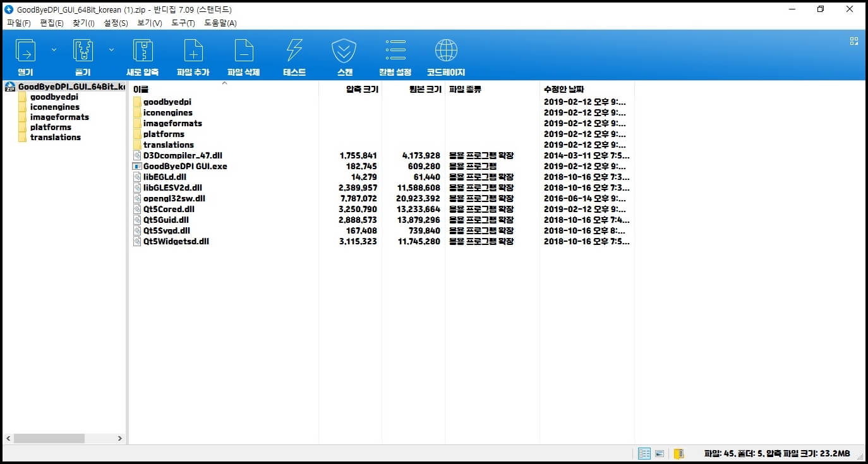Click the platforms folder icon in file list
868x464 pixels.
point(138,134)
